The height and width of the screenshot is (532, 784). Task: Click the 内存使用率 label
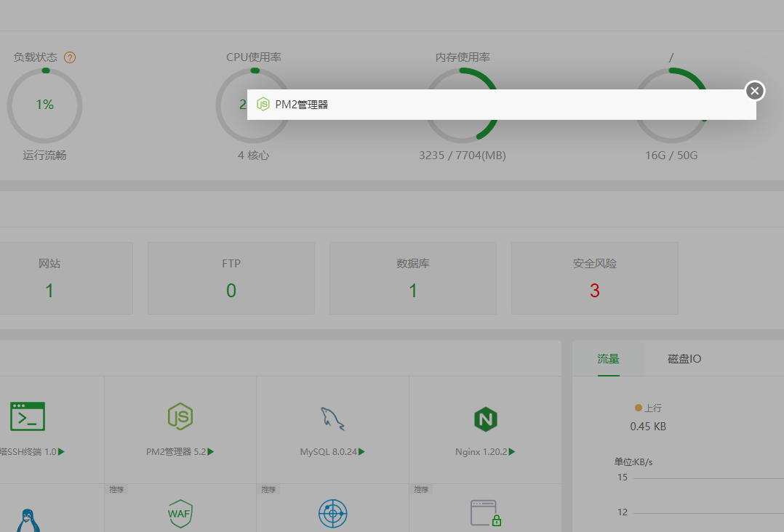[x=463, y=57]
